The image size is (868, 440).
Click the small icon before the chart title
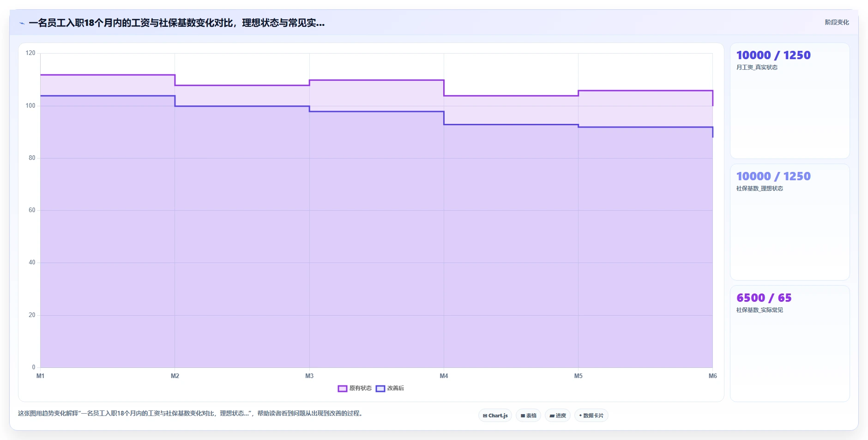[22, 23]
